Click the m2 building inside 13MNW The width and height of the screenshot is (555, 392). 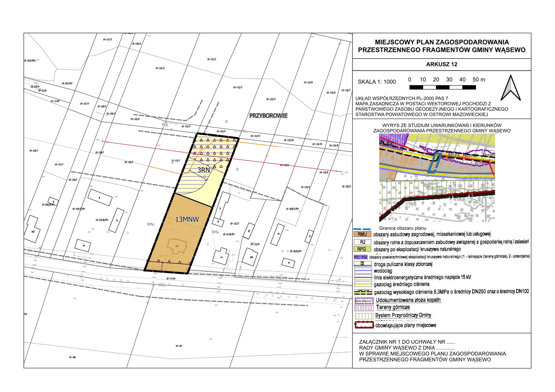[177, 246]
